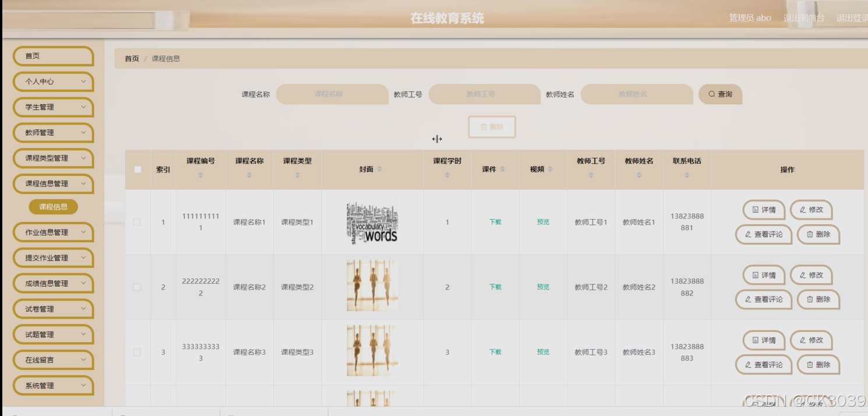The image size is (868, 416).
Task: Check the row for 课程名称1
Action: pos(137,222)
